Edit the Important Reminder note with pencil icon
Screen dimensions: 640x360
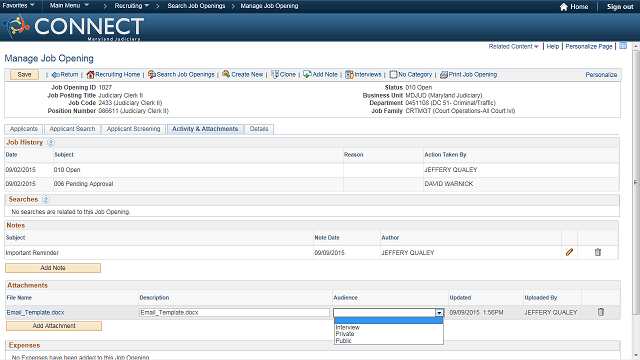coord(569,252)
